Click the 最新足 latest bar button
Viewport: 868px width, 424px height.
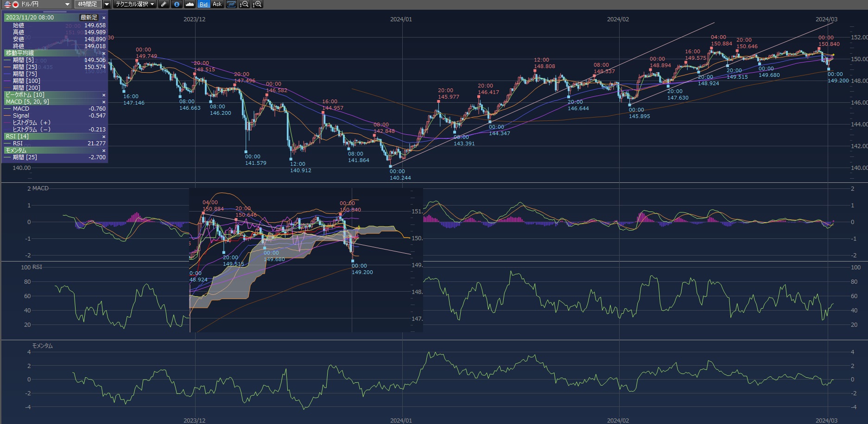click(x=89, y=18)
